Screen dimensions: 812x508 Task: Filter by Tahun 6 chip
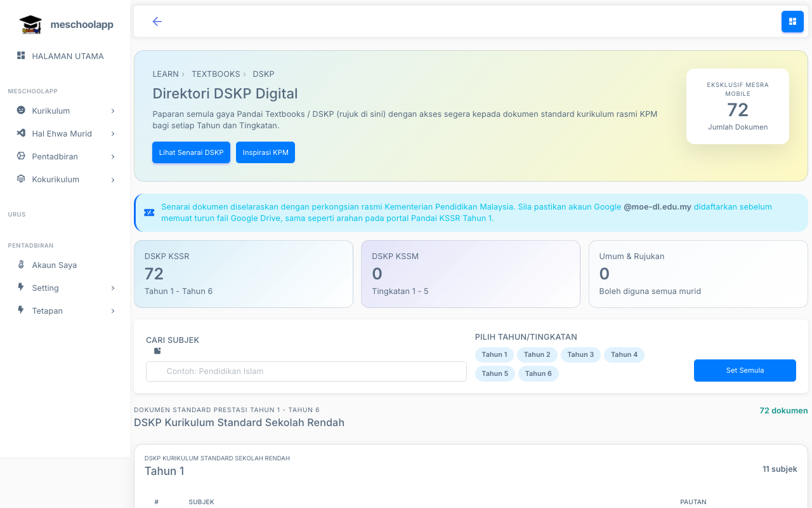point(539,374)
